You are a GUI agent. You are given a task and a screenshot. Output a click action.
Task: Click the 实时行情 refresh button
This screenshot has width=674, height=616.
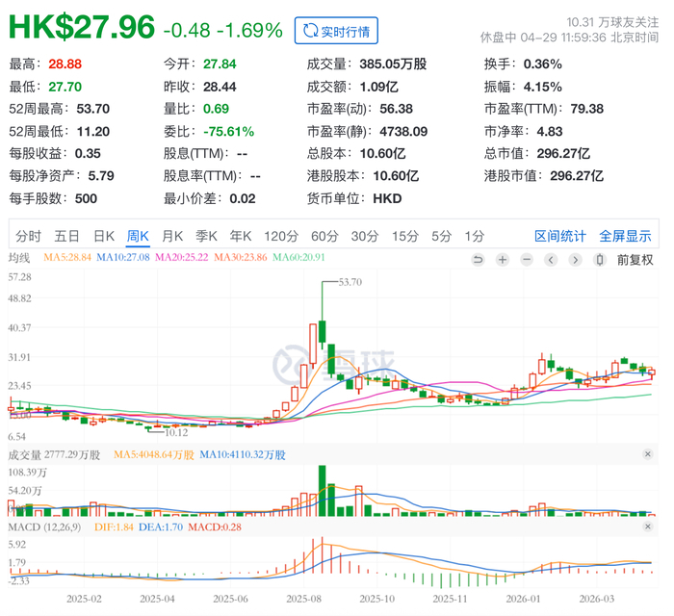pyautogui.click(x=336, y=31)
